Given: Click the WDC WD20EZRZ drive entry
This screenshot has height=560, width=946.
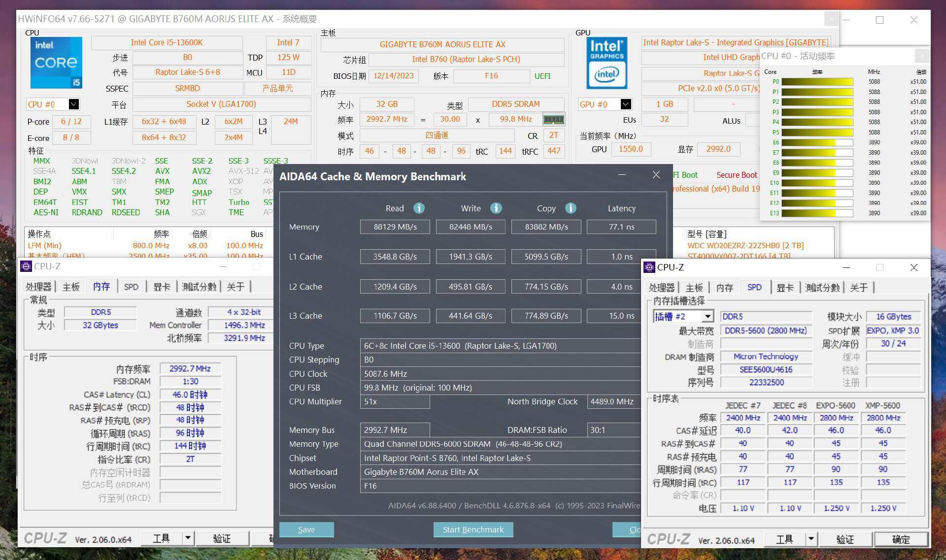Looking at the screenshot, I should coord(745,246).
